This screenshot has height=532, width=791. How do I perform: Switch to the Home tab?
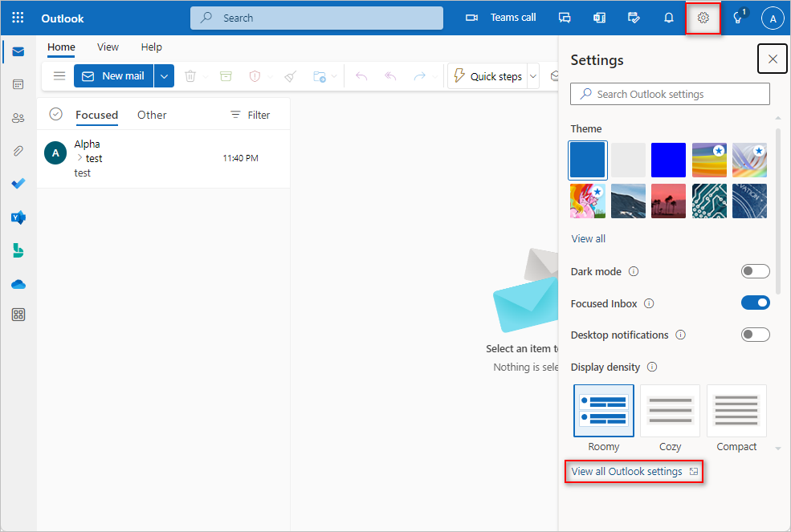coord(61,47)
